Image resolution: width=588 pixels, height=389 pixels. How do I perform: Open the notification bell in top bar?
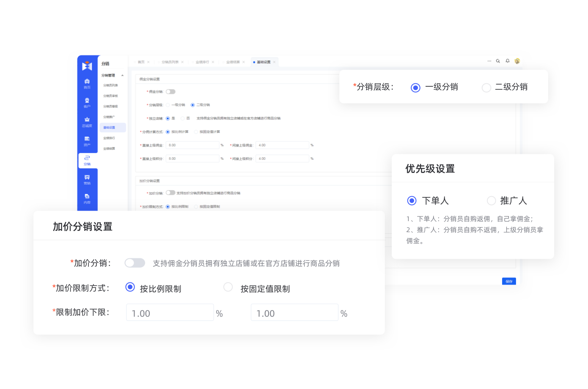[508, 61]
